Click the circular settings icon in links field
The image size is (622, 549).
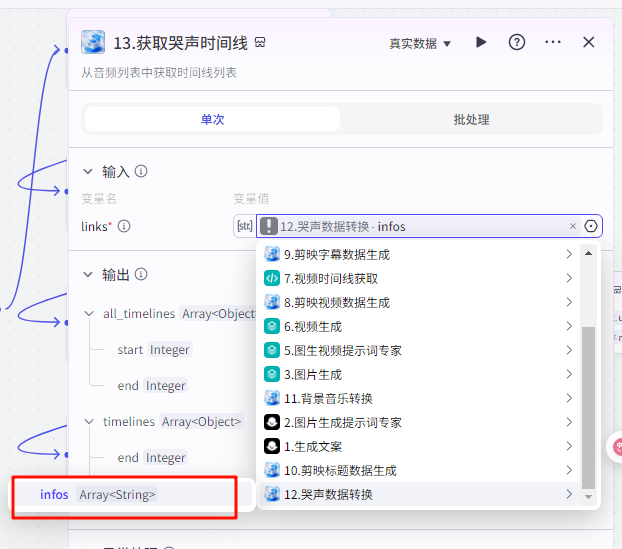591,226
